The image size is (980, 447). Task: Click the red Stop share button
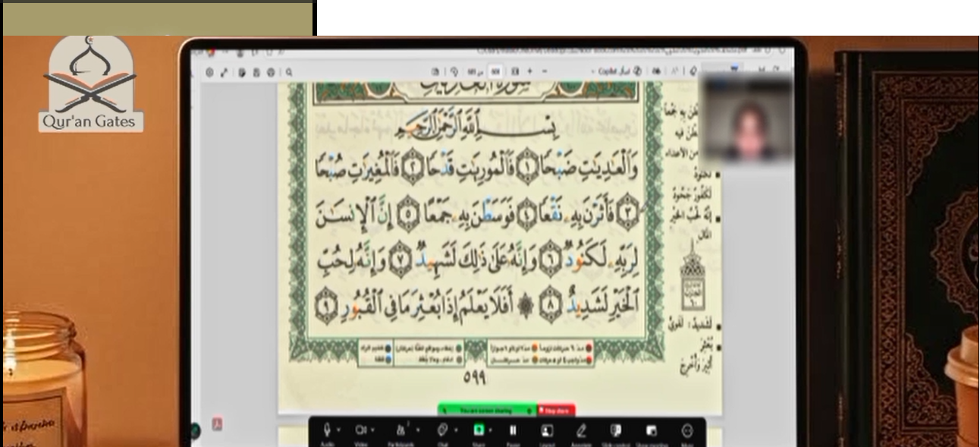(556, 411)
